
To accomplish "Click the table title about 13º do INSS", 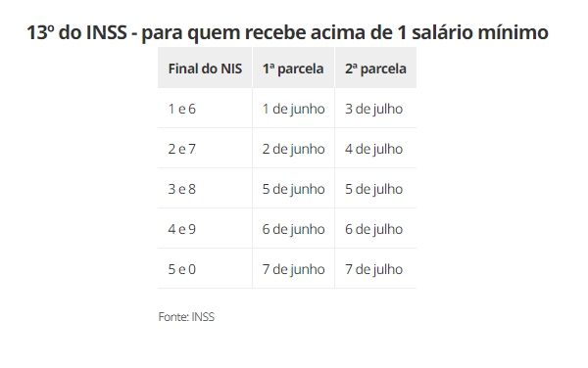I will [x=287, y=32].
